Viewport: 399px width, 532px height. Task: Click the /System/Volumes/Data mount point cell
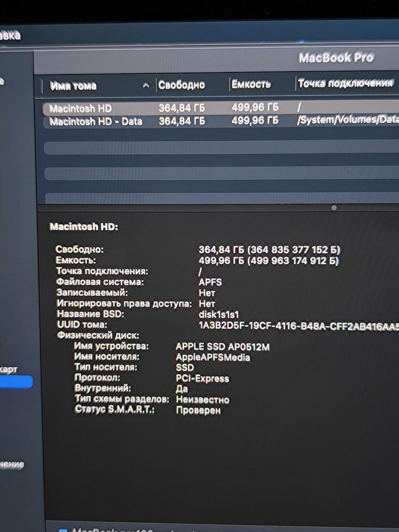pyautogui.click(x=348, y=120)
